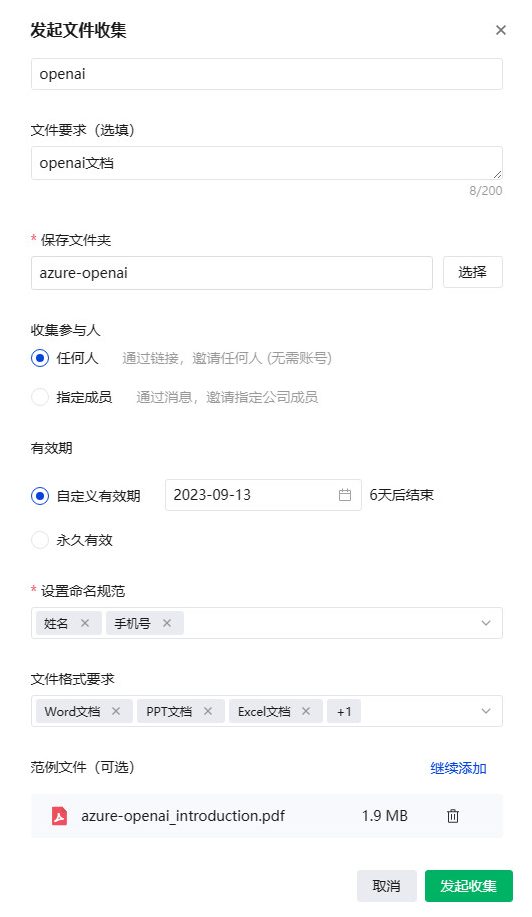
Task: Click 选择 to choose save folder
Action: (x=472, y=272)
